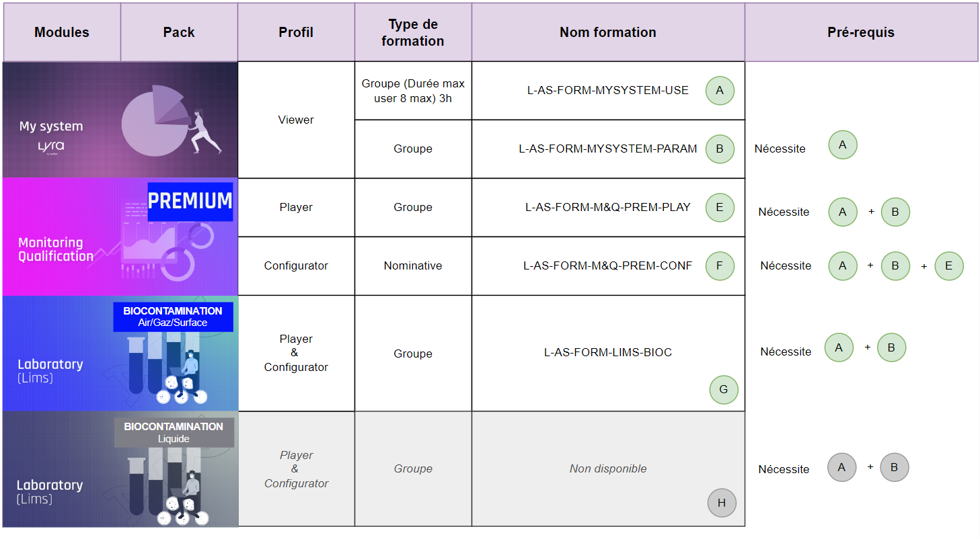Click the green A badge beside L-AS-FORM-MYSYSTEM-USE

click(720, 91)
